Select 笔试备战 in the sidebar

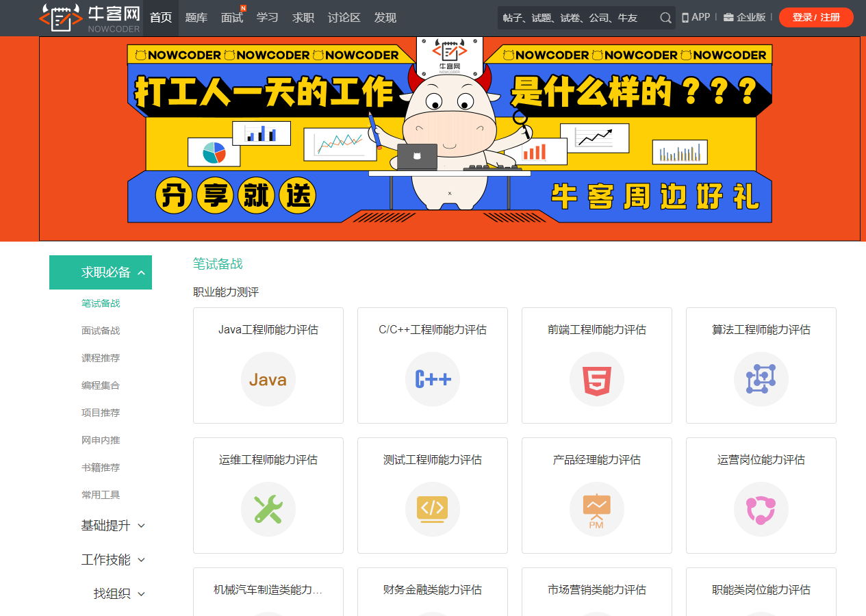coord(101,303)
